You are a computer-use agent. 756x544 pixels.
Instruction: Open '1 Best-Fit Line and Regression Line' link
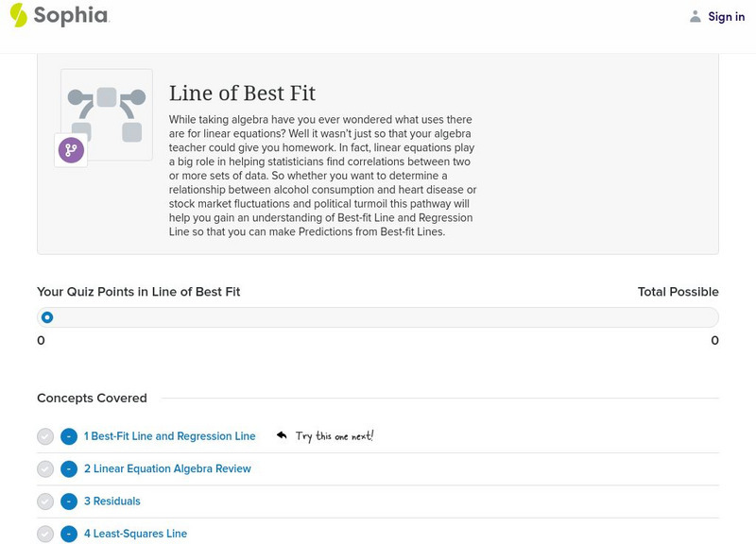pos(170,436)
